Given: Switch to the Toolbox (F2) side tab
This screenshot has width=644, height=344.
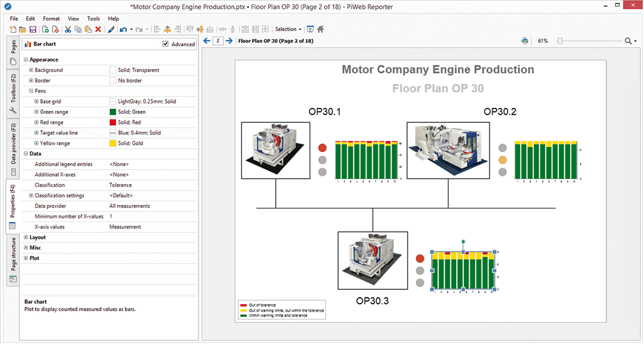Looking at the screenshot, I should click(x=13, y=93).
